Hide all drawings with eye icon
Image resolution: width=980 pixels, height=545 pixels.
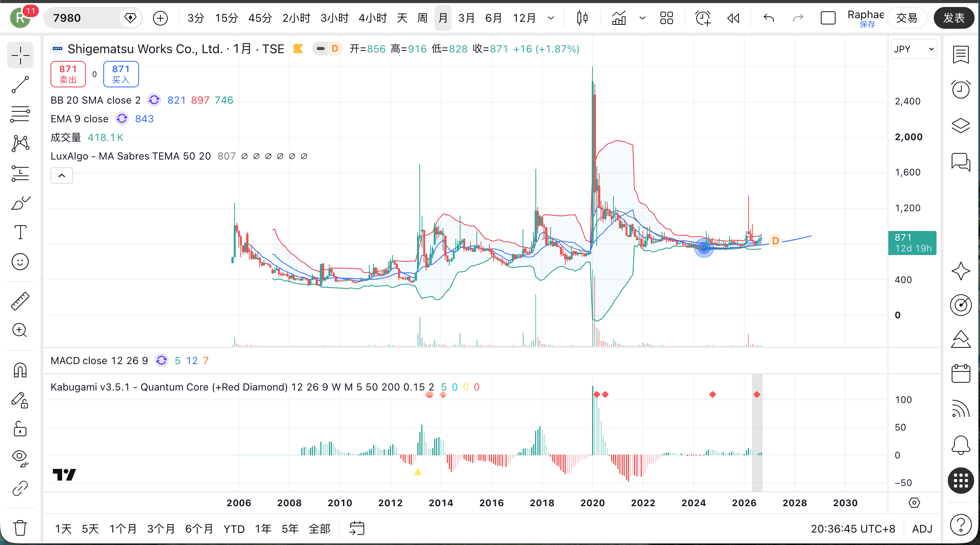(x=20, y=459)
